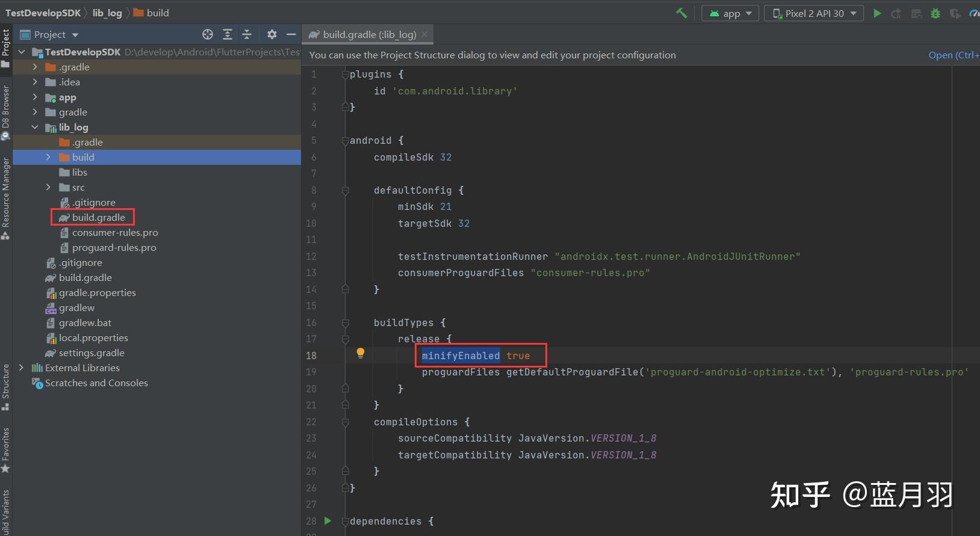This screenshot has width=980, height=536.
Task: Fold the compileOptions block on line 22
Action: click(345, 422)
